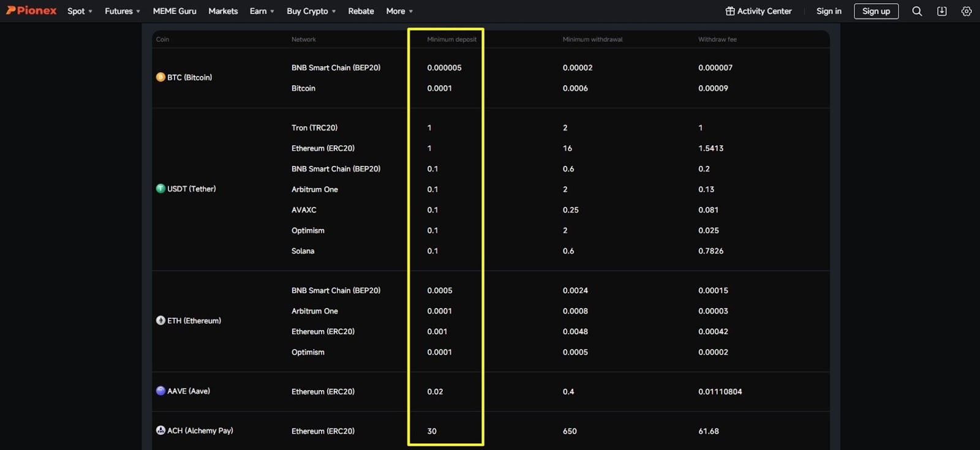
Task: Open the settings gear icon
Action: 967,11
